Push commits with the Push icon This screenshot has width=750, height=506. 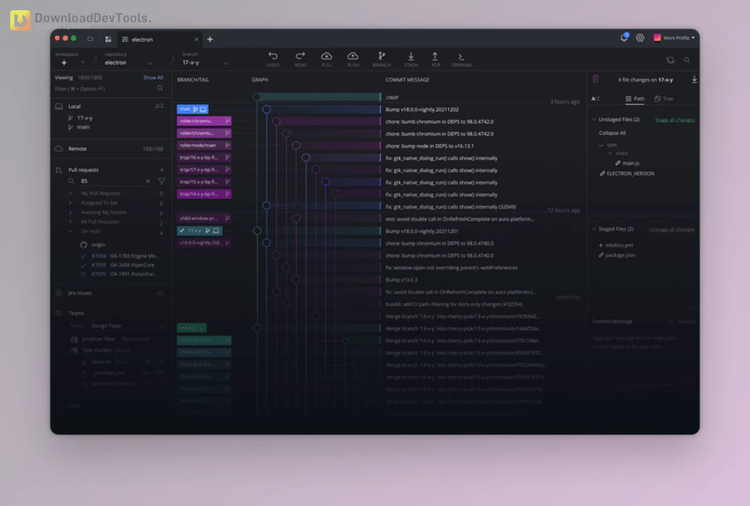pyautogui.click(x=353, y=56)
